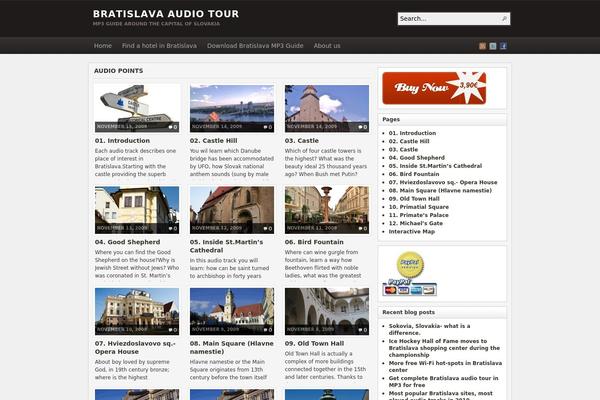Select 06. Bird Fountain in Pages sidebar
Viewport: 600px width, 400px height.
414,174
